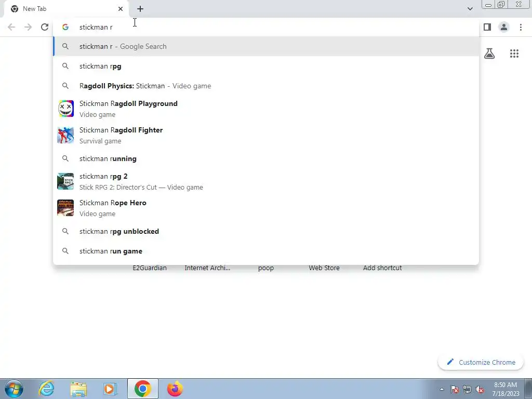Image resolution: width=532 pixels, height=399 pixels.
Task: Open the Action Center flag icon
Action: click(x=455, y=390)
